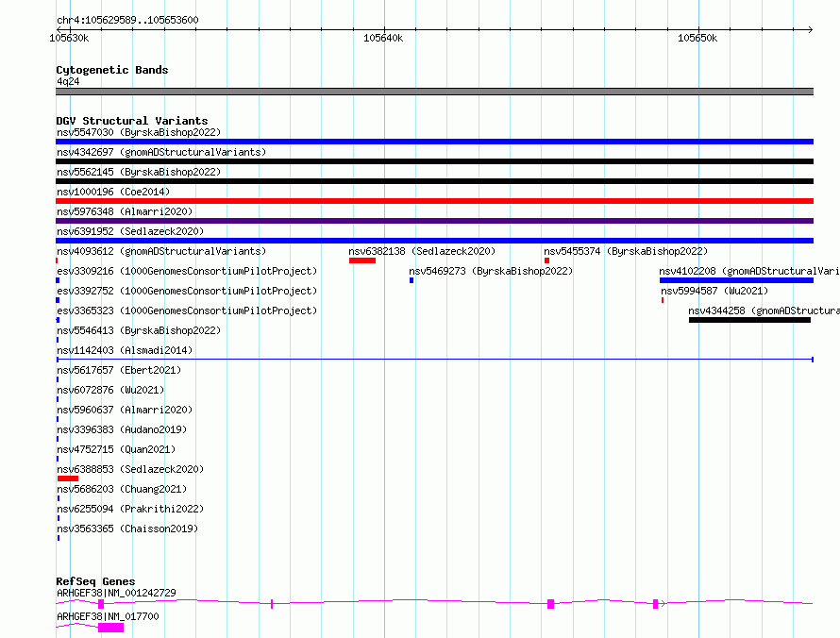Click the RefSeq Genes track title
This screenshot has width=840, height=638.
(x=95, y=581)
